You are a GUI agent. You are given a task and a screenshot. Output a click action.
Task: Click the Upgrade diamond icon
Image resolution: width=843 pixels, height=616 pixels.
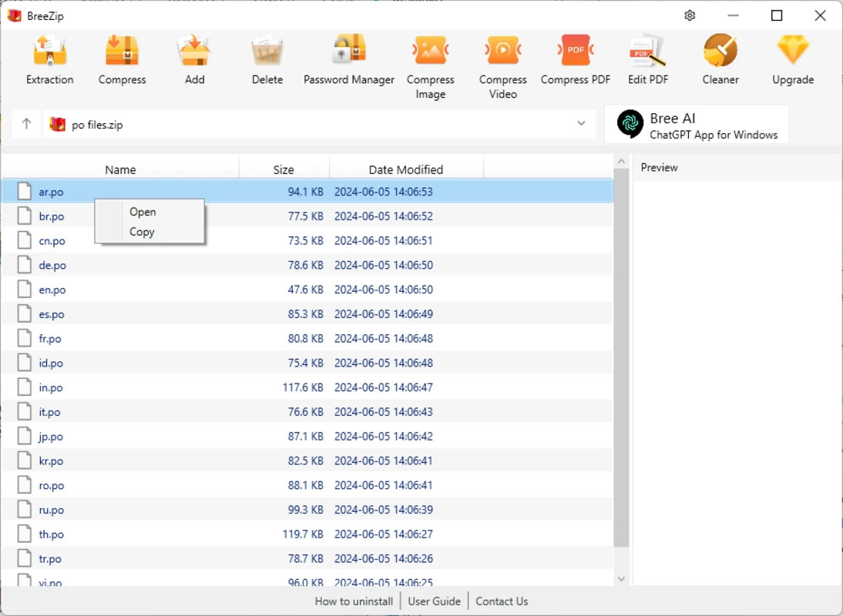click(793, 50)
